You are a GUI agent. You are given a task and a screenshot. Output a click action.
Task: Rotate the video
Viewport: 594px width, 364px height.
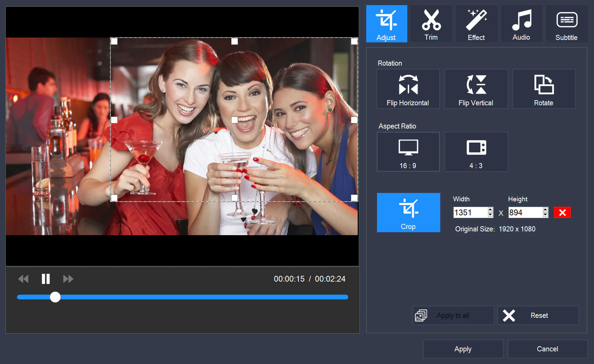(544, 89)
